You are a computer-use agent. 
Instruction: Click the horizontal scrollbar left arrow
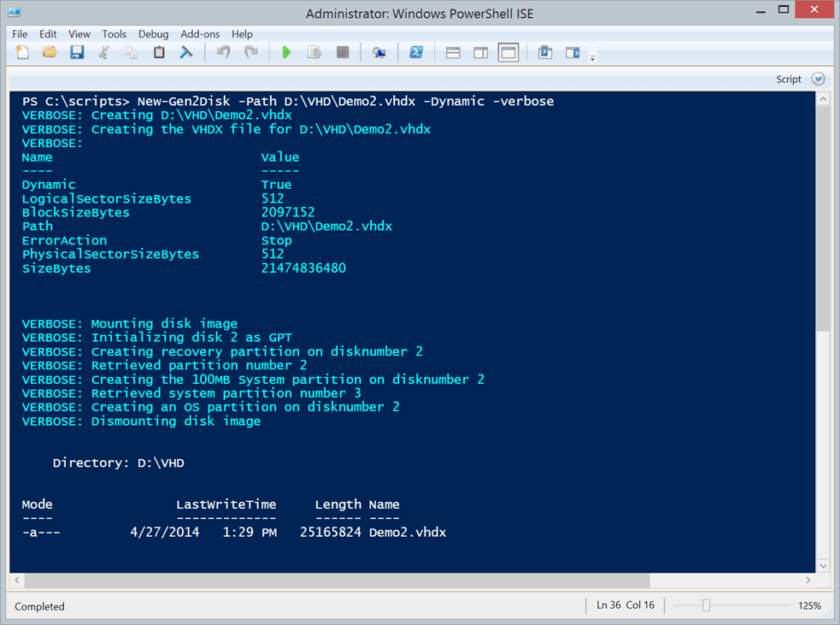[x=17, y=580]
